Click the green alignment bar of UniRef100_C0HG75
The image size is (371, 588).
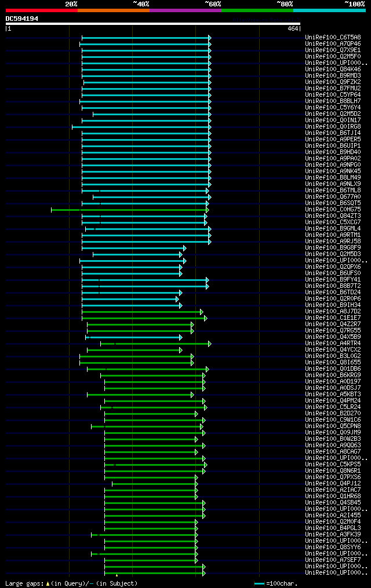pyautogui.click(x=130, y=210)
